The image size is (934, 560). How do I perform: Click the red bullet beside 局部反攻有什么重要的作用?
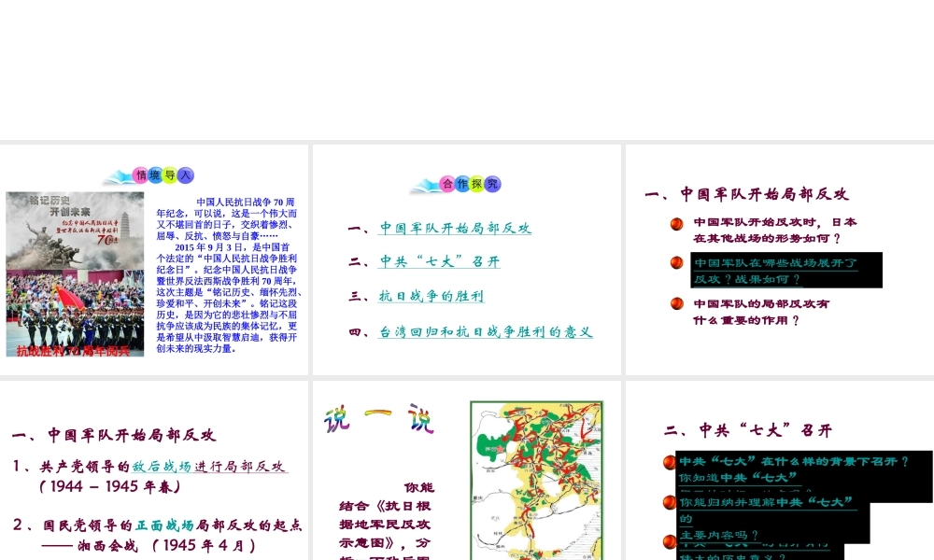click(x=676, y=303)
